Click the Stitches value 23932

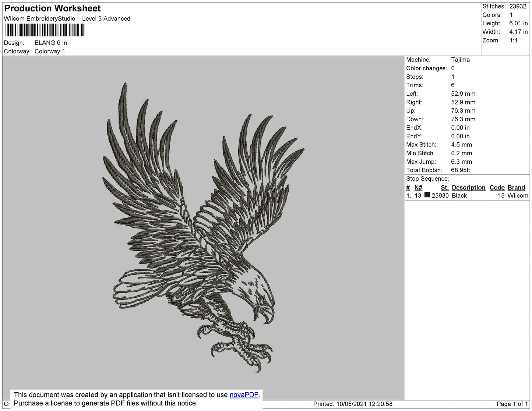coord(518,6)
